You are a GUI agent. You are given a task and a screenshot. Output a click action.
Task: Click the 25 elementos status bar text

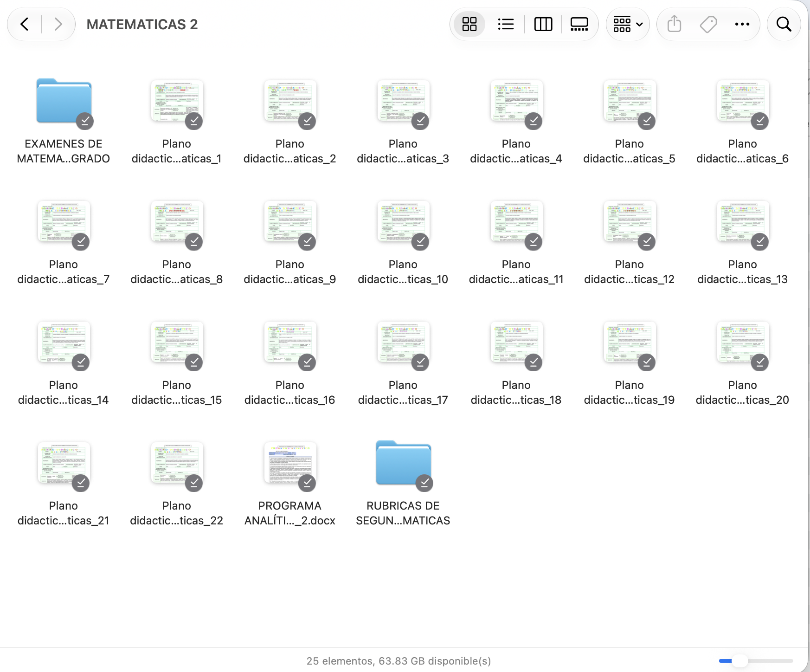(x=399, y=661)
